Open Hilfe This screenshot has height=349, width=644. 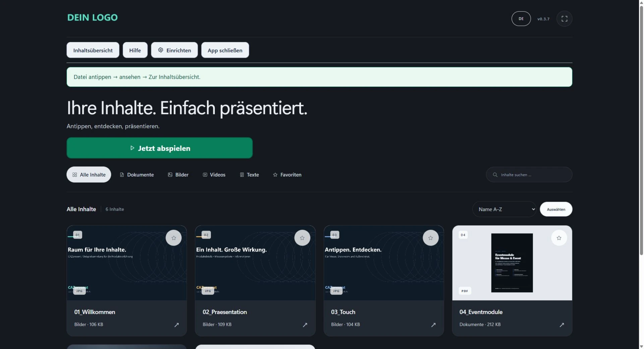[x=135, y=50]
